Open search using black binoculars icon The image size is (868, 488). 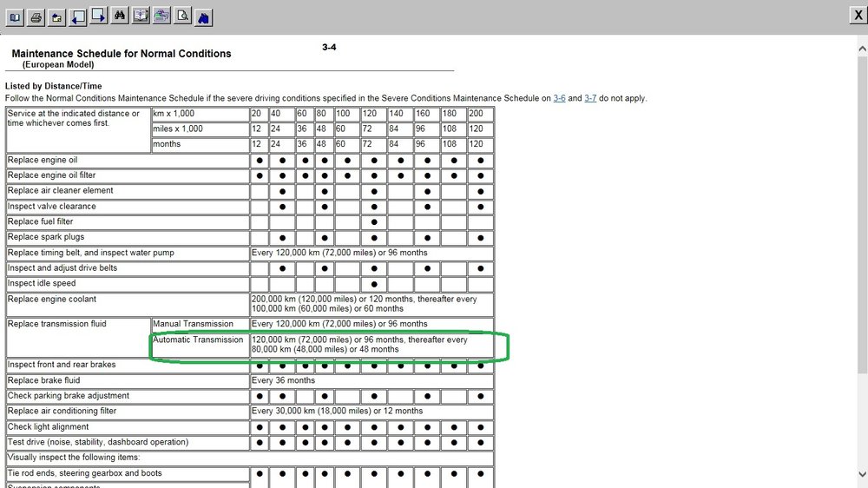pos(120,16)
